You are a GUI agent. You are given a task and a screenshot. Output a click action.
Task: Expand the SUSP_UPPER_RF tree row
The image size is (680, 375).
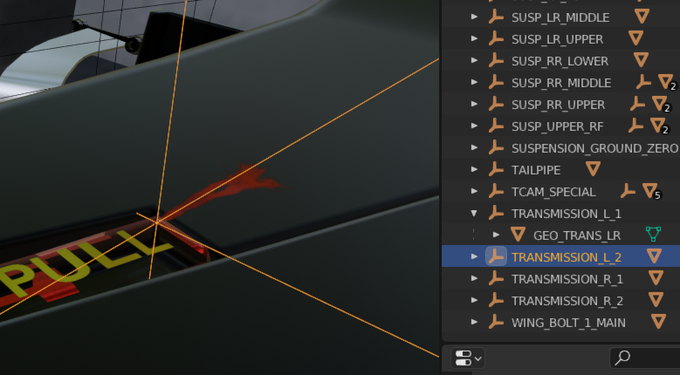tap(474, 126)
